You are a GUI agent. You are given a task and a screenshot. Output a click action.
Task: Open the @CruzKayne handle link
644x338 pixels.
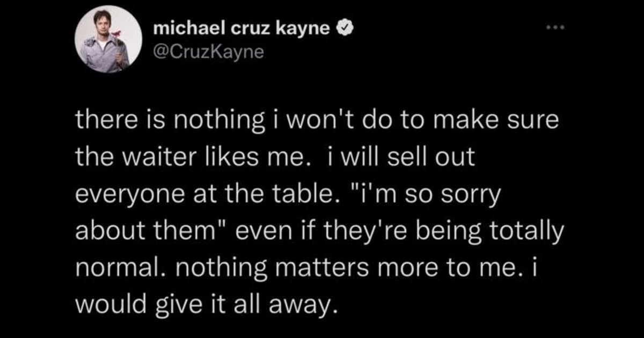click(209, 53)
